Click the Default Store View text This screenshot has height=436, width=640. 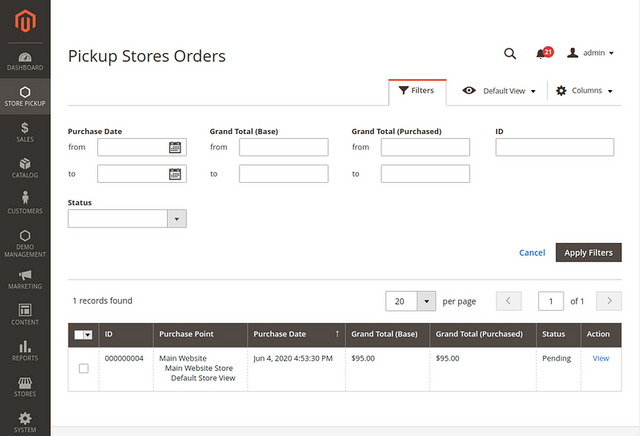point(203,378)
